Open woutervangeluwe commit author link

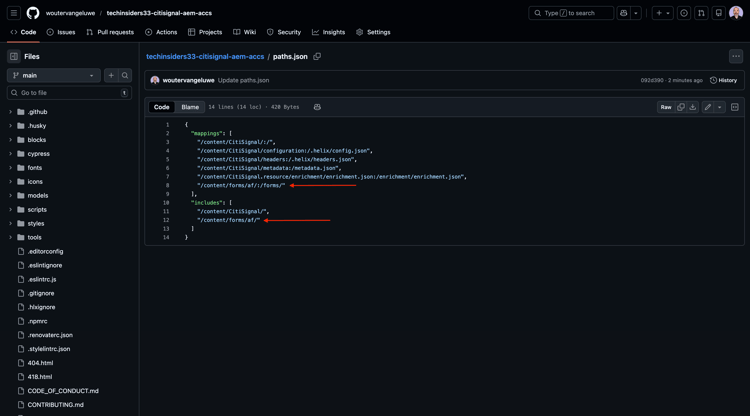(x=188, y=80)
